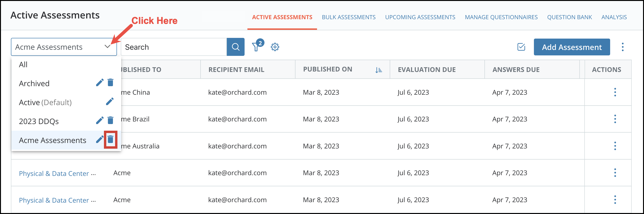Viewport: 644px width, 214px height.
Task: Switch to the Bulk Assessments tab
Action: point(349,17)
